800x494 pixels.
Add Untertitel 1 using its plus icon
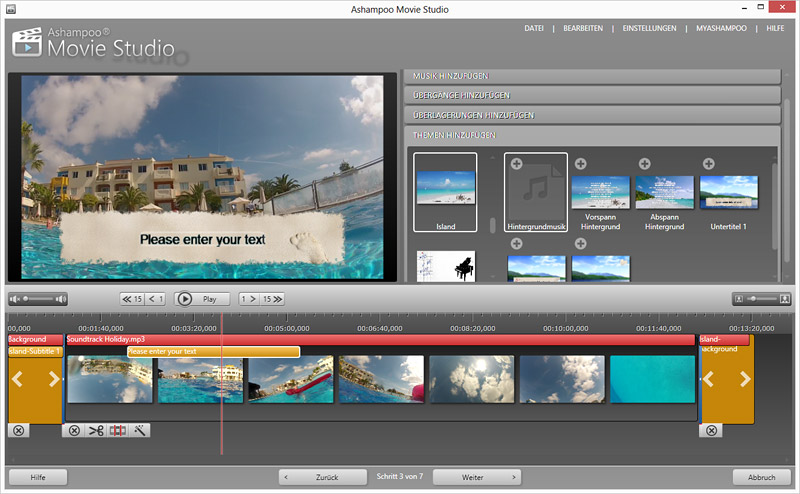click(708, 163)
